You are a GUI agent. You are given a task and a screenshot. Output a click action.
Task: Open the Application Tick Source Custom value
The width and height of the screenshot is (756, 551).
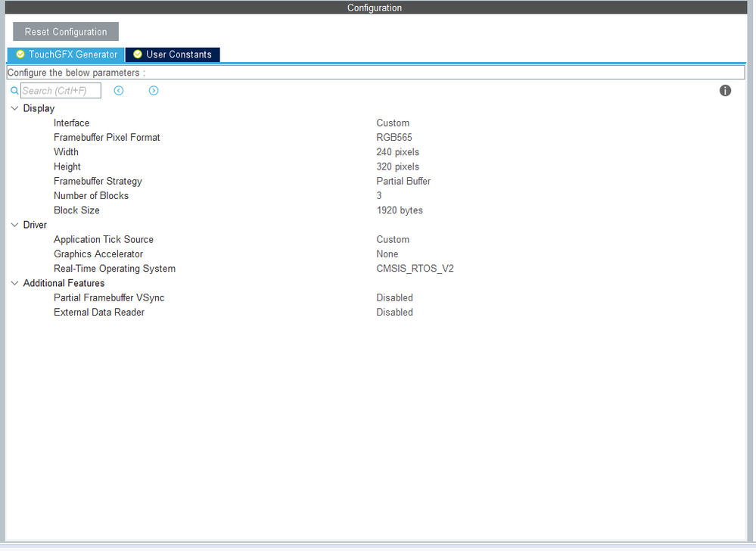[393, 240]
